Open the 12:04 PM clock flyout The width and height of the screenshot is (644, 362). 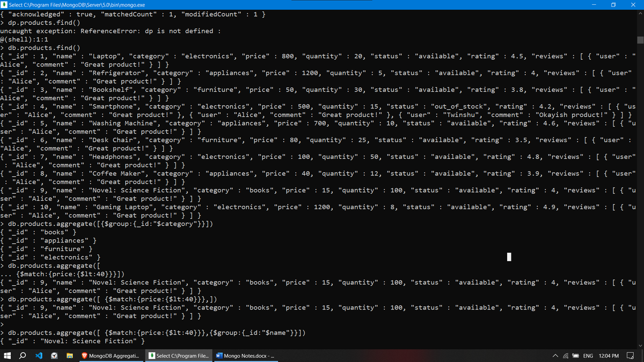click(x=608, y=356)
